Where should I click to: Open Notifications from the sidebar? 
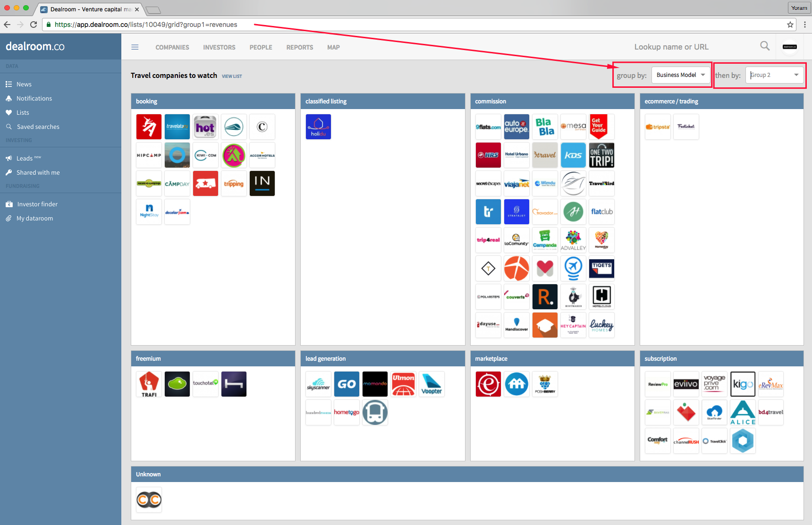[34, 98]
